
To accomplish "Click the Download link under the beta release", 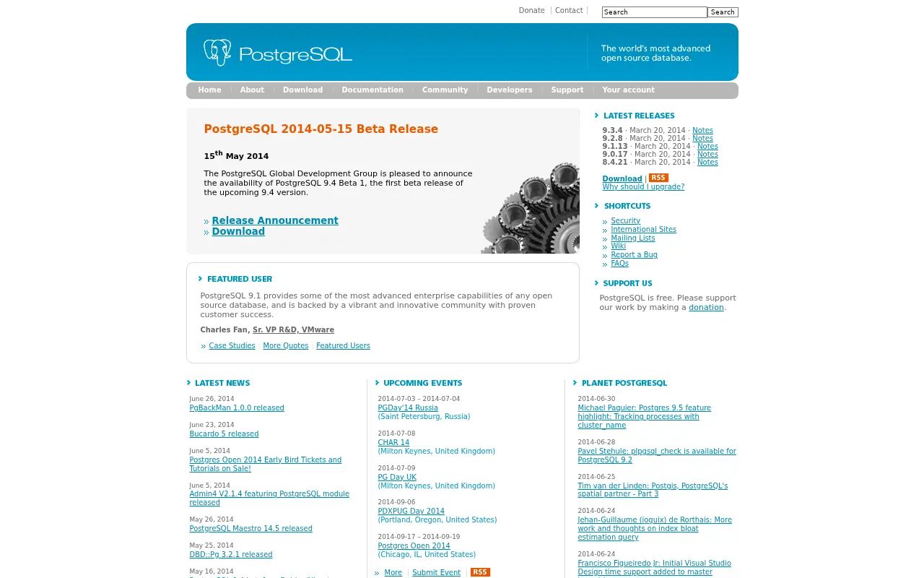I will click(x=238, y=231).
